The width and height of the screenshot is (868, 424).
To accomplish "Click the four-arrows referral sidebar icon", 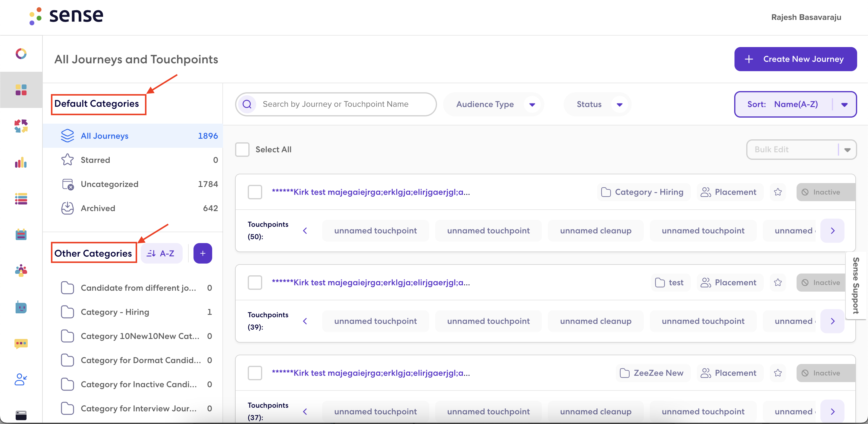I will coord(21,126).
